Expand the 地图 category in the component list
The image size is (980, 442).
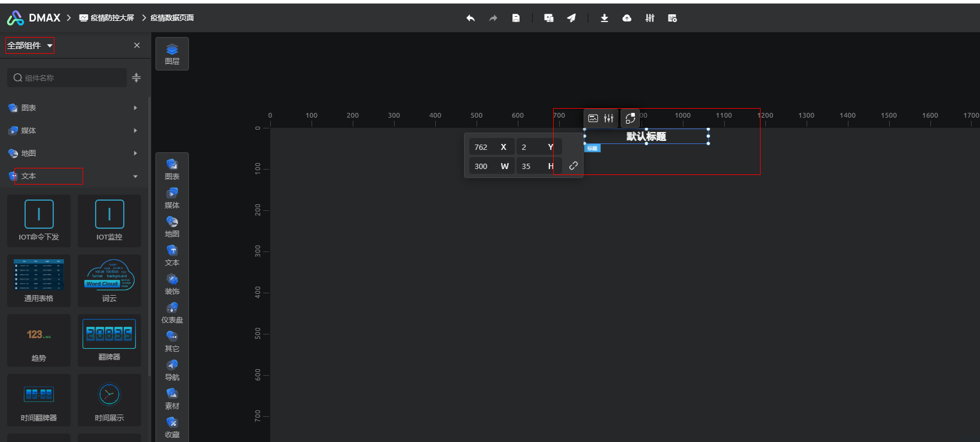click(x=75, y=154)
